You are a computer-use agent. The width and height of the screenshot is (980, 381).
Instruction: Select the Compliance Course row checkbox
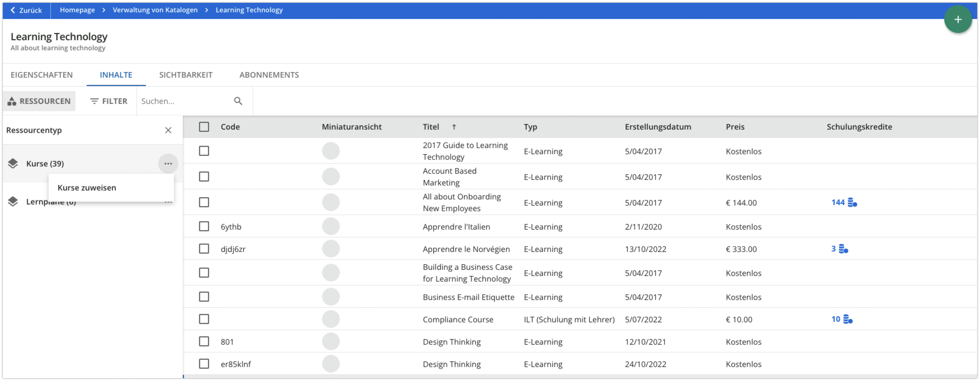(204, 319)
